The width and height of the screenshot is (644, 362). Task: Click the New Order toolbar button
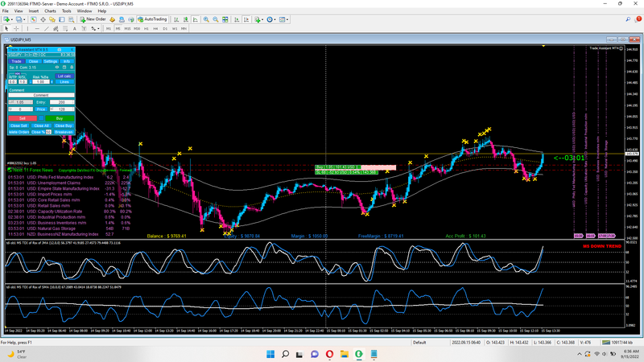pyautogui.click(x=93, y=19)
